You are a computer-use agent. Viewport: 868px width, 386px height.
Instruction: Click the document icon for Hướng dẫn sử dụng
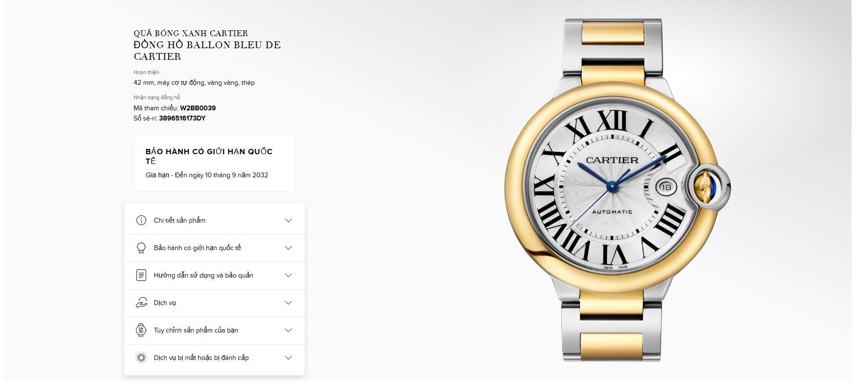141,275
